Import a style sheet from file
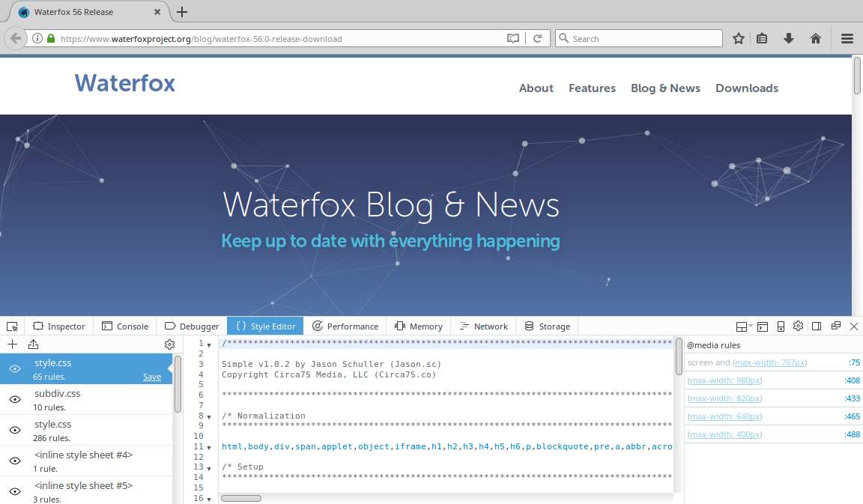This screenshot has width=863, height=504. pos(32,344)
